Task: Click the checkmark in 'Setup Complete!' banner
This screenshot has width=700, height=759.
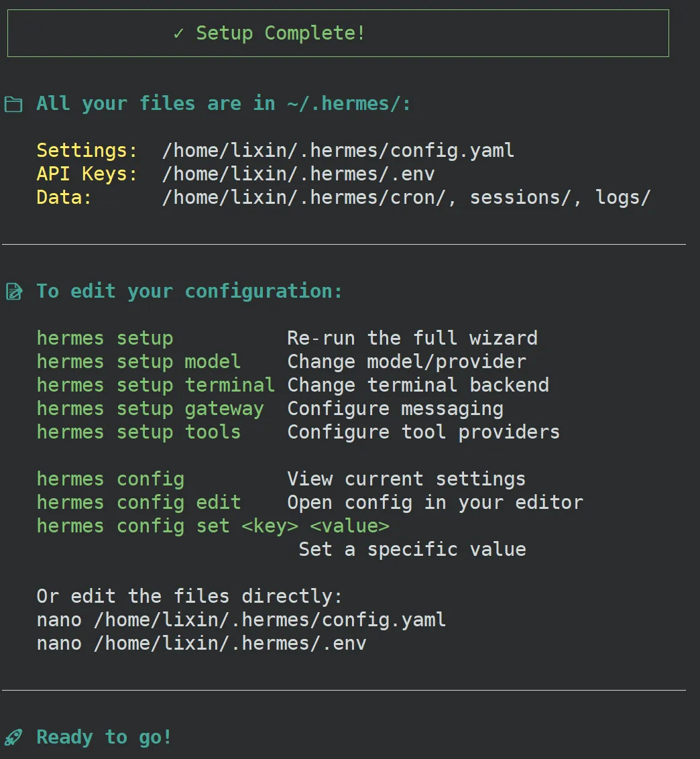Action: pyautogui.click(x=178, y=34)
